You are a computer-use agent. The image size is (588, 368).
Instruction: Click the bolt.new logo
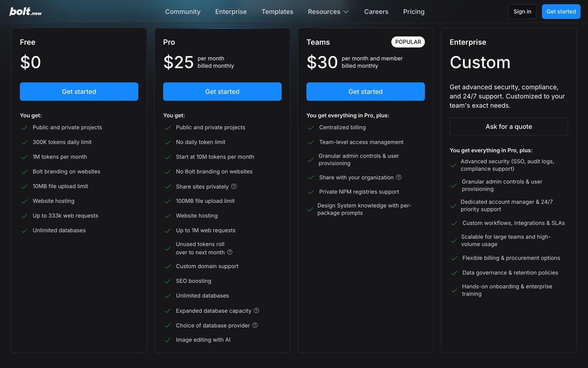25,11
